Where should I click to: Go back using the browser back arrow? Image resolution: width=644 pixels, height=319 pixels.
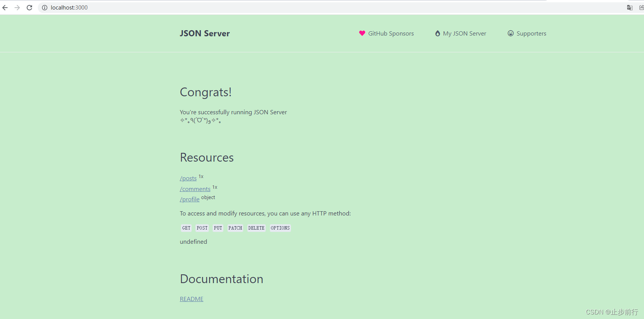[x=5, y=8]
